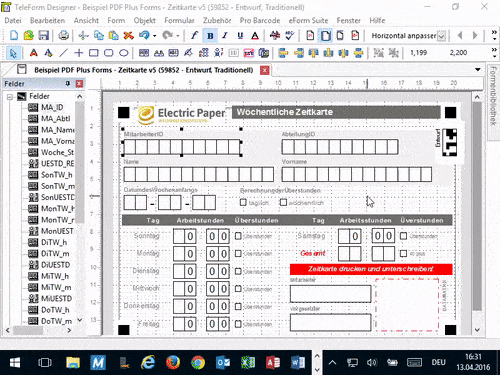
Task: Select DiUESTD field in the tree
Action: [x=56, y=265]
